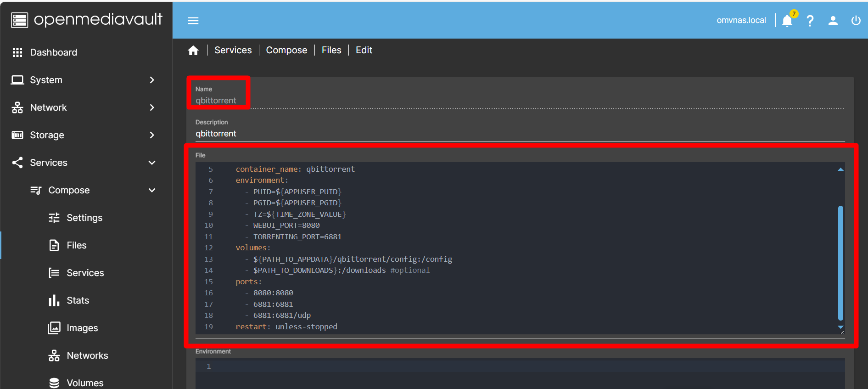Click the Name field containing qbittorrent

(520, 101)
